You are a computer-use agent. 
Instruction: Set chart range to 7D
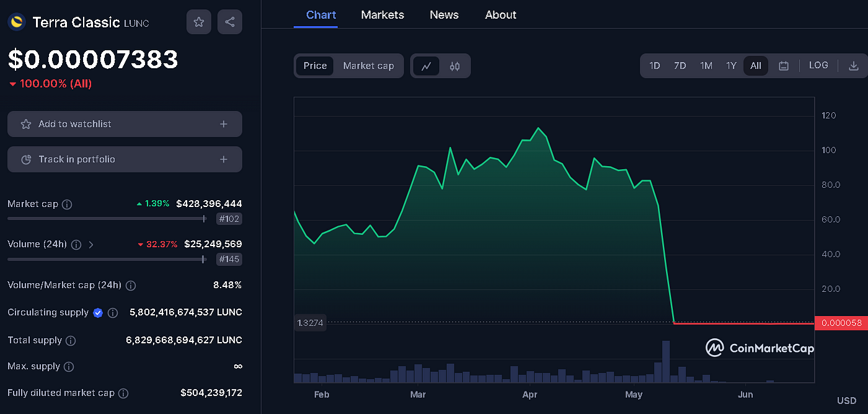pyautogui.click(x=680, y=66)
